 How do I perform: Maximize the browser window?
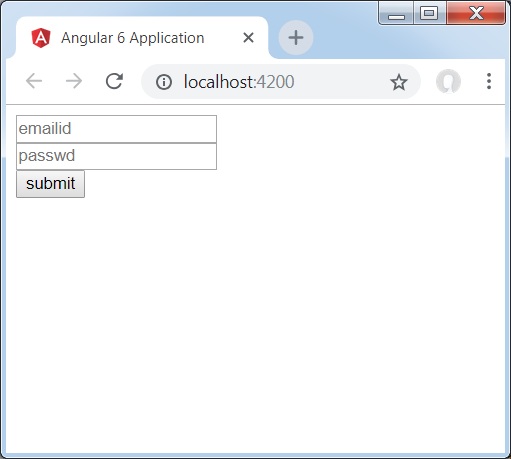click(x=429, y=13)
